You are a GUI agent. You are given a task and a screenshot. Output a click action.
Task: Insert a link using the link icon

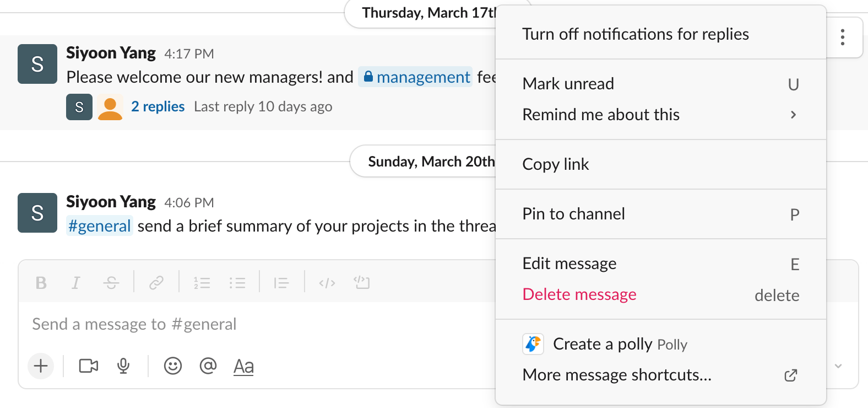tap(156, 282)
